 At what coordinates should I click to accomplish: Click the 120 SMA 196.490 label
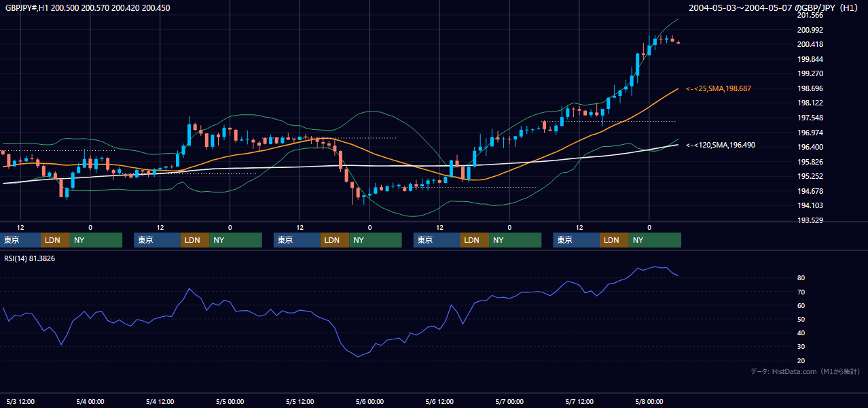tap(720, 146)
